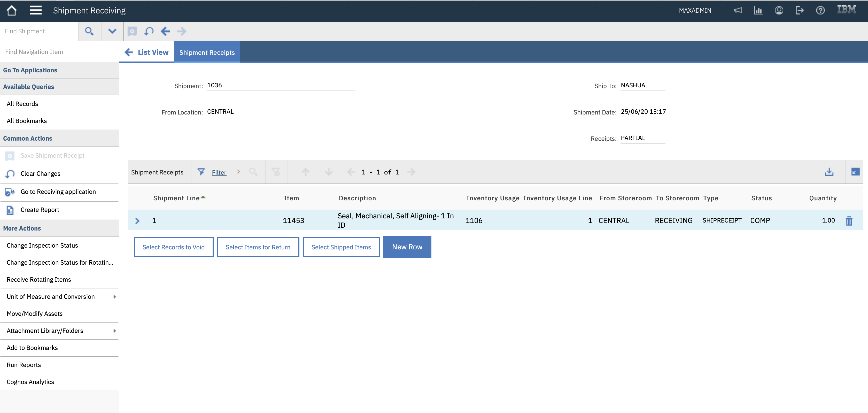Expand the shipment line 1 row details
The image size is (868, 413).
(137, 221)
